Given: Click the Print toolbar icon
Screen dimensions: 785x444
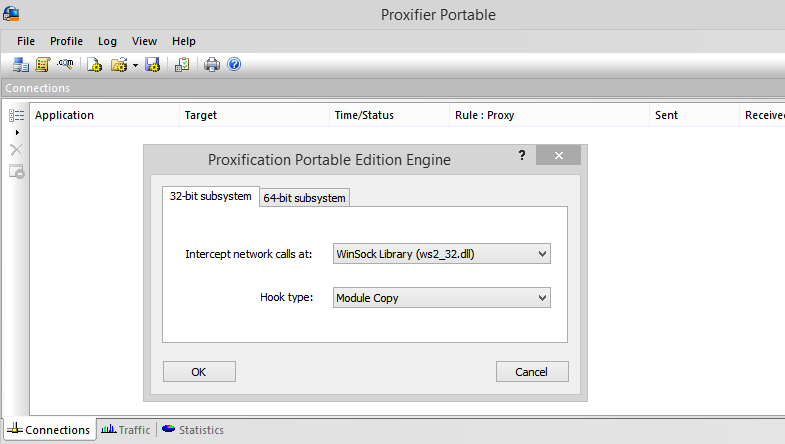Looking at the screenshot, I should (x=212, y=65).
